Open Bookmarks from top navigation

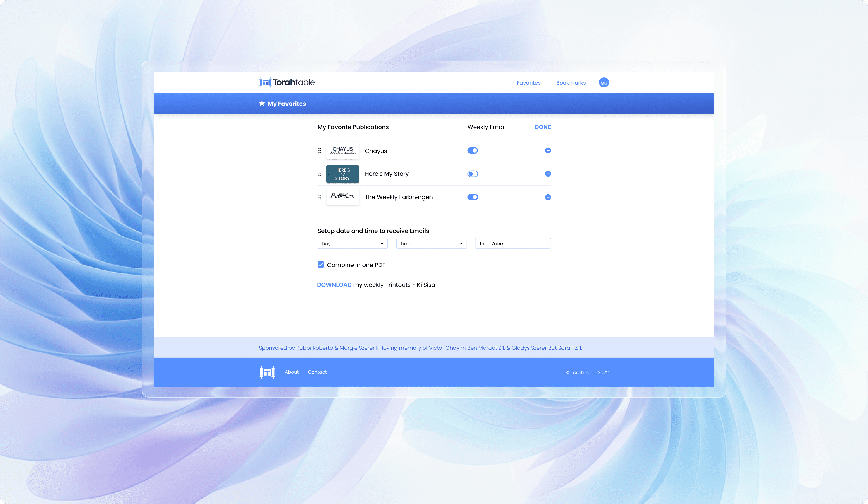click(x=571, y=83)
